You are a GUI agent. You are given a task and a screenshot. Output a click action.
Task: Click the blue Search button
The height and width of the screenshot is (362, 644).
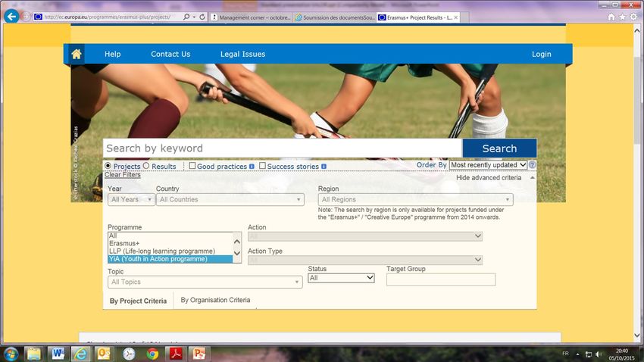pyautogui.click(x=499, y=148)
